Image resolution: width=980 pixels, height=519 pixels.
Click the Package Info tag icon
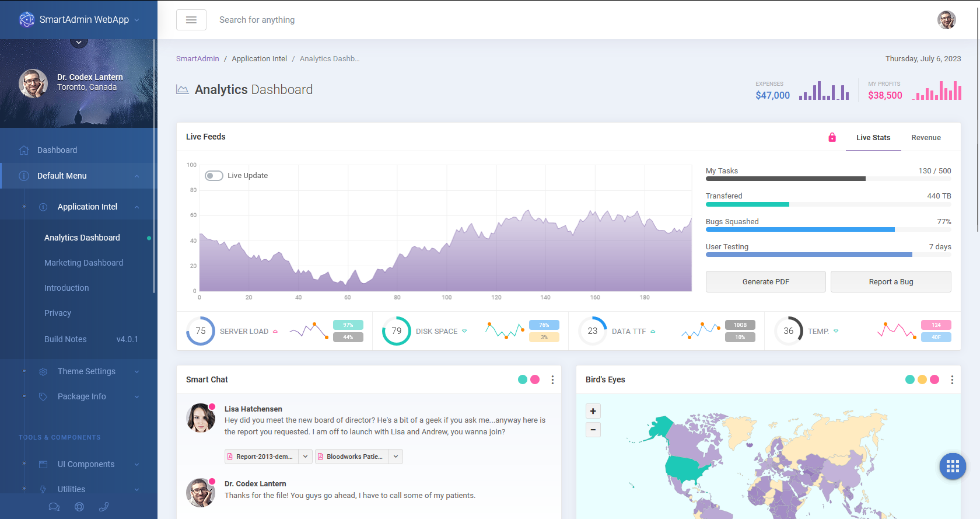pyautogui.click(x=43, y=396)
